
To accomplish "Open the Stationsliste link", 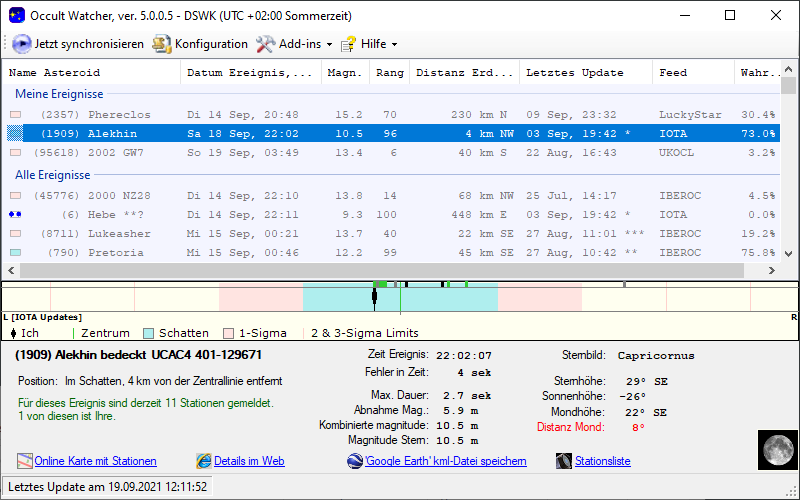I will point(603,461).
